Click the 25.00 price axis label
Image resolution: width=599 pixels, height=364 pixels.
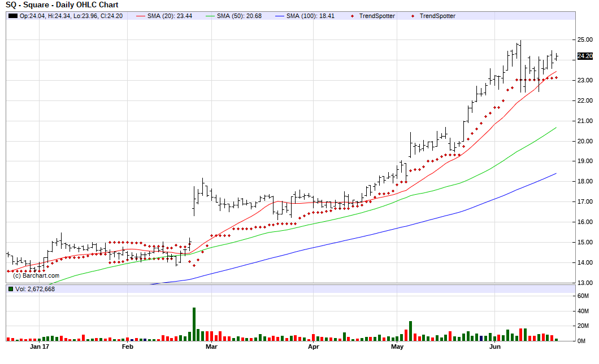point(585,40)
